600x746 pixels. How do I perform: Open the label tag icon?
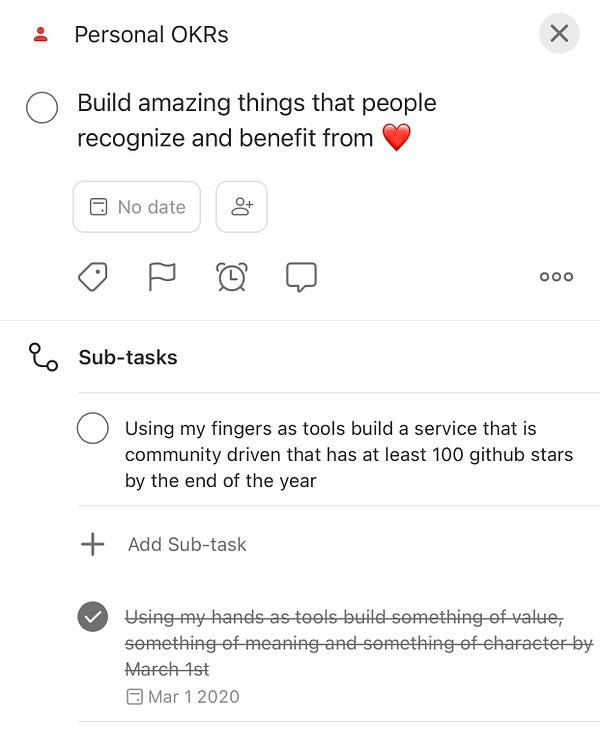93,277
